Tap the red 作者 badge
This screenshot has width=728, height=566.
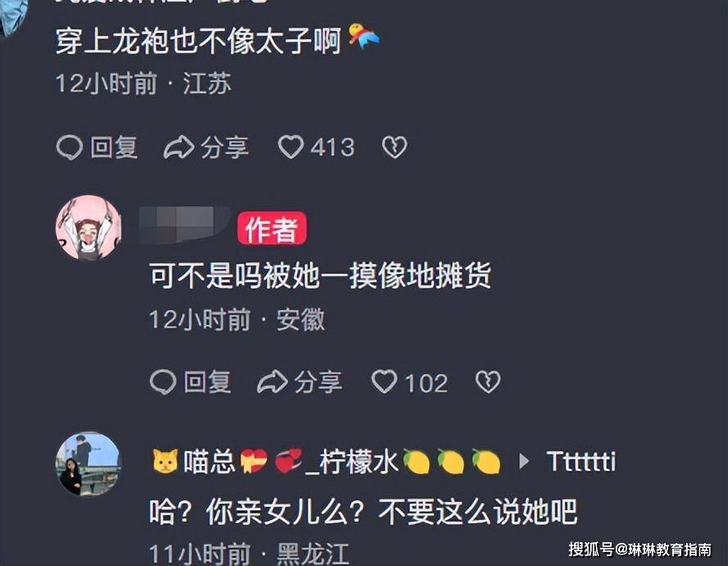(272, 228)
